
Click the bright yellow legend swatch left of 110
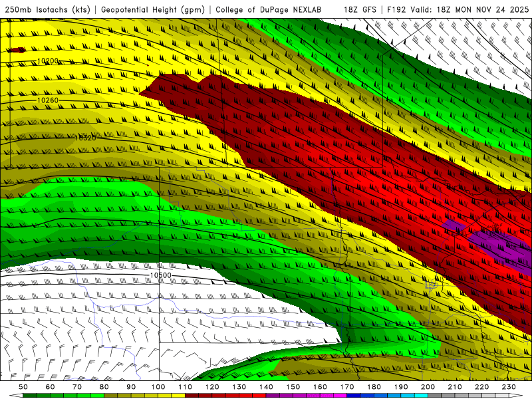tap(178, 396)
